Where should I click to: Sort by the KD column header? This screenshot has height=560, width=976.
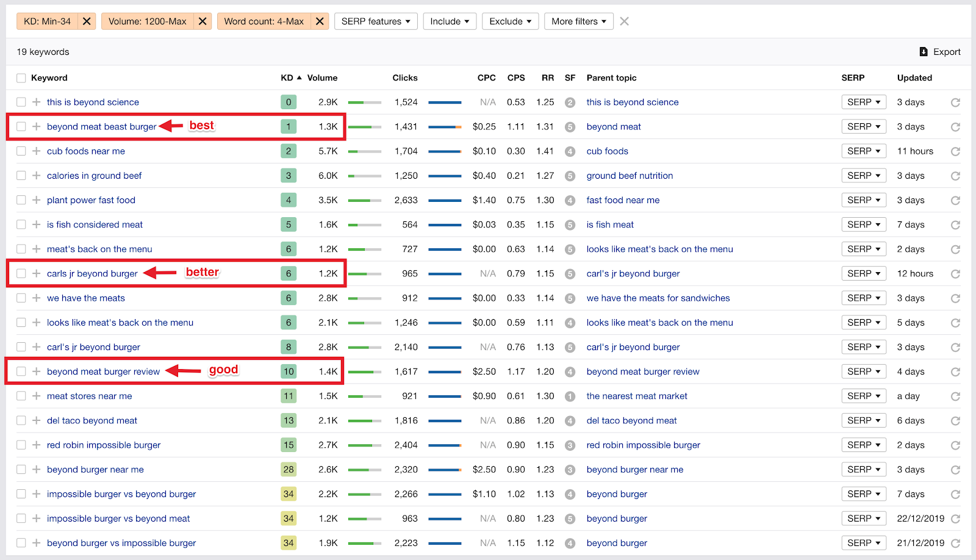(x=291, y=78)
